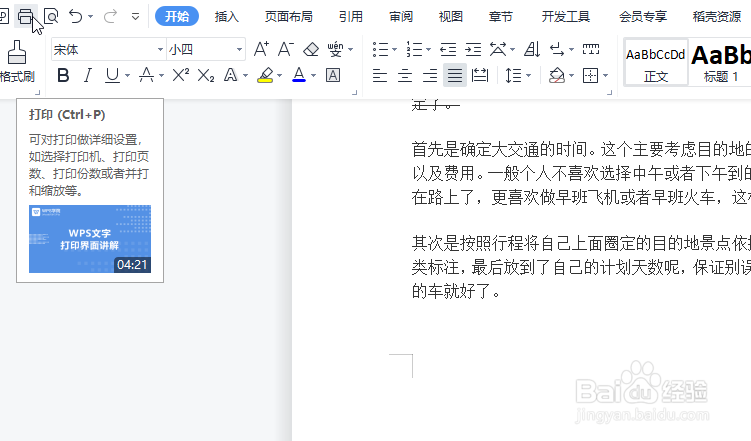This screenshot has width=751, height=441.
Task: Click paragraph shading paint bucket
Action: 557,75
